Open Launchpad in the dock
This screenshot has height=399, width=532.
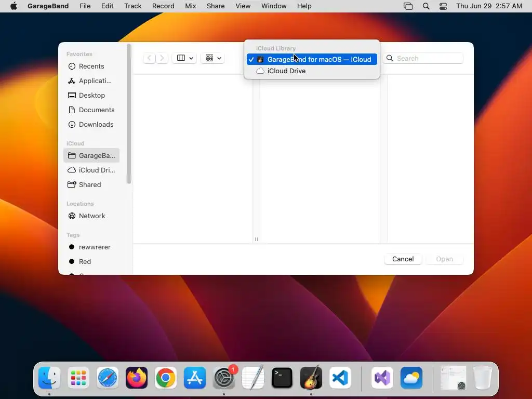(78, 378)
